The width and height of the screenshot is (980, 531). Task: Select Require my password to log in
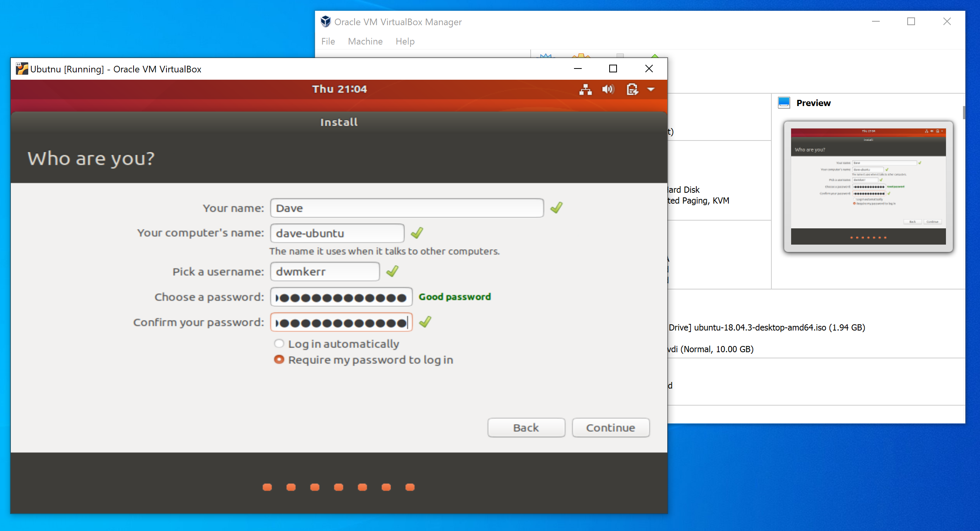tap(363, 360)
